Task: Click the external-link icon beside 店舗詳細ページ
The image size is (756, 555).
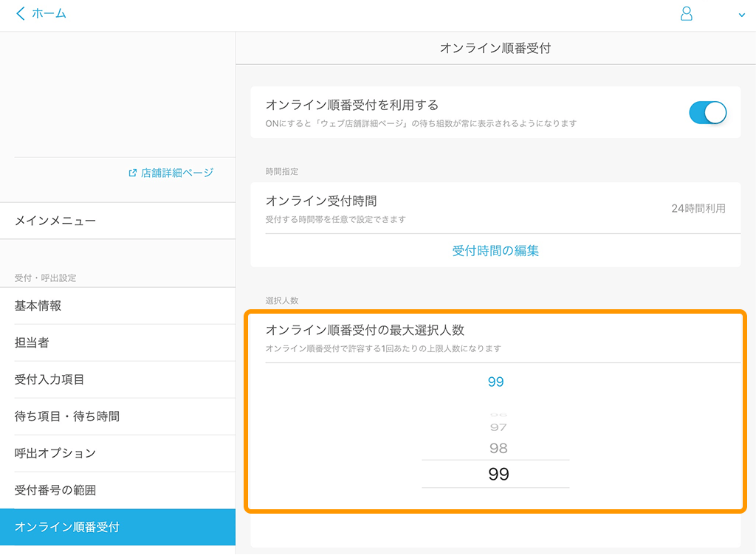Action: tap(133, 173)
